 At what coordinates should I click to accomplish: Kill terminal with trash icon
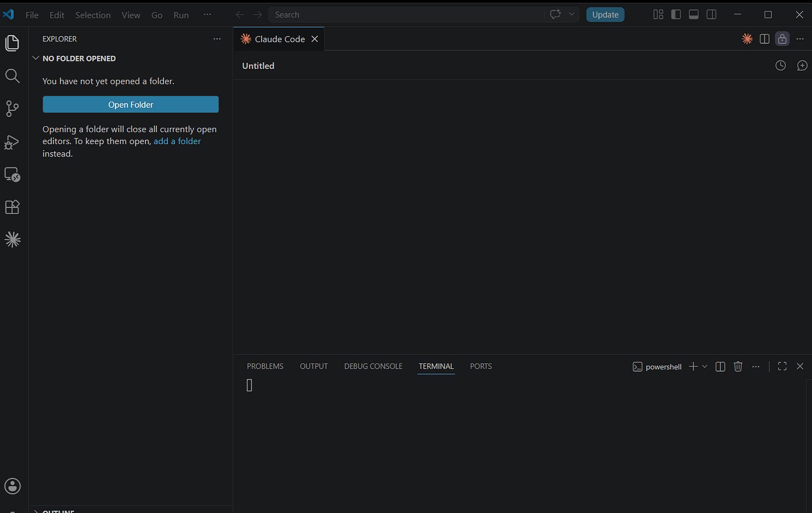pos(738,366)
